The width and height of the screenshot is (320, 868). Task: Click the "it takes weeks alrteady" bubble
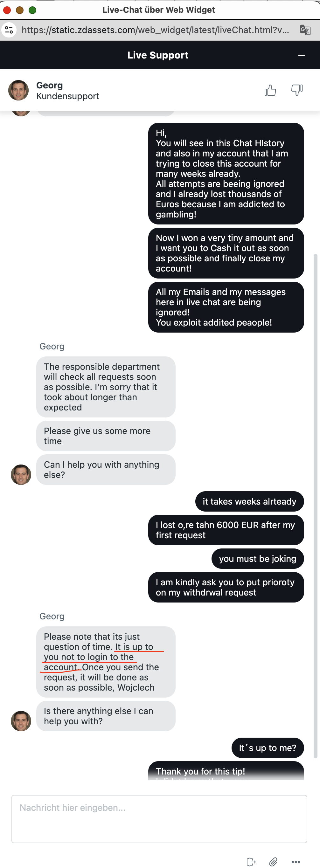point(249,501)
